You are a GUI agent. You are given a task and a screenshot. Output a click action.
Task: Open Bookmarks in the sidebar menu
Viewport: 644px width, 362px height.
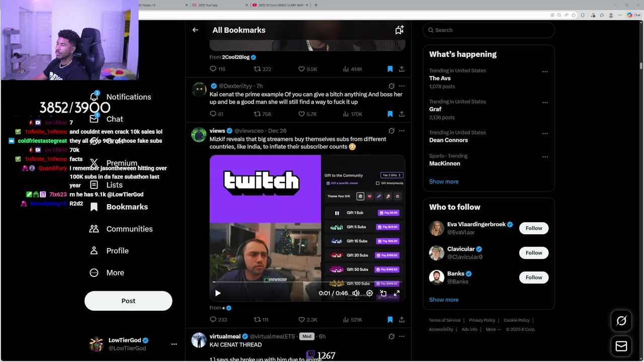click(x=119, y=207)
